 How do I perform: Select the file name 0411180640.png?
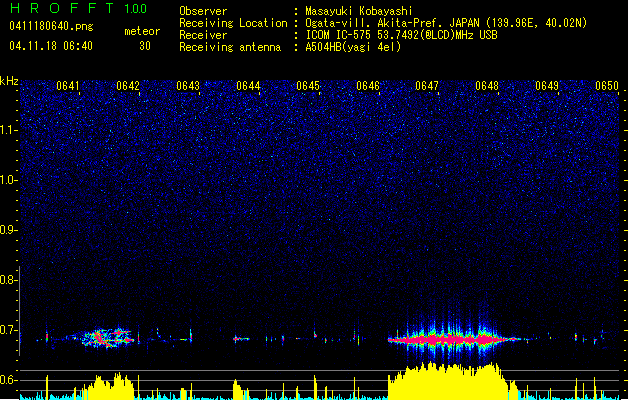point(51,26)
